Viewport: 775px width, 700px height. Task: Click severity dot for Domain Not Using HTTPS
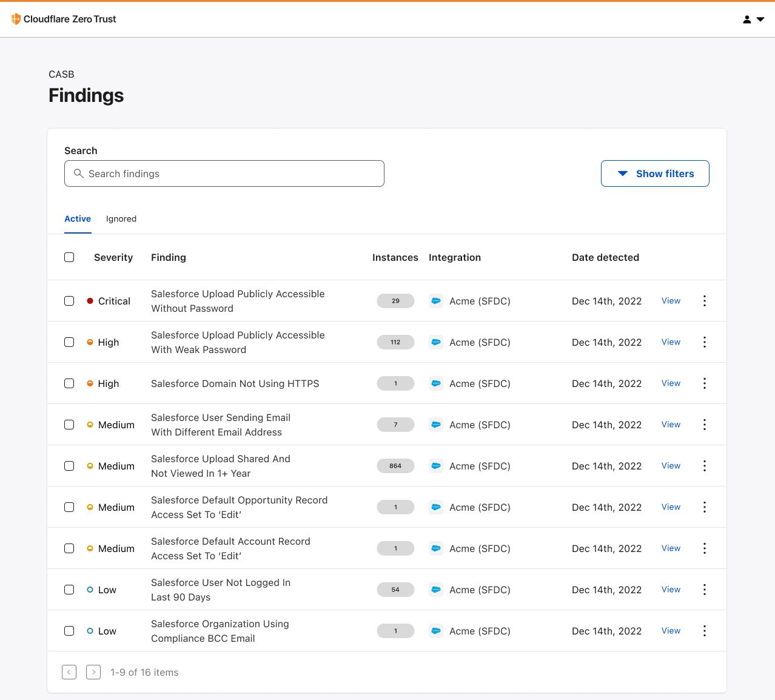click(90, 383)
